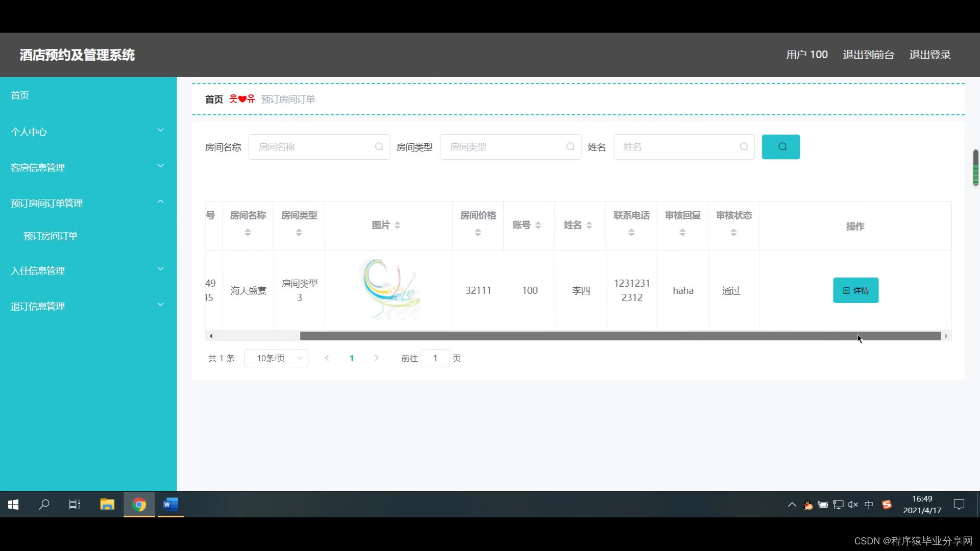The width and height of the screenshot is (980, 551).
Task: Open Chrome from the taskbar
Action: pyautogui.click(x=139, y=505)
